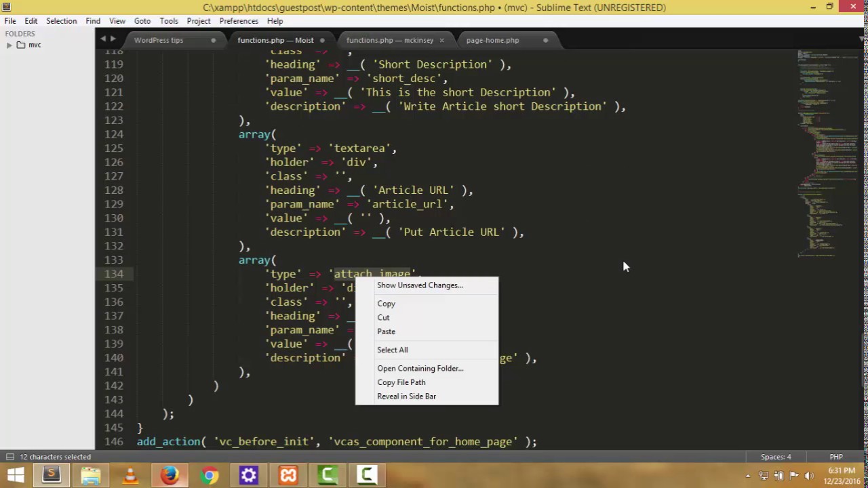Switch to functions.php — mckinsey tab

pyautogui.click(x=390, y=40)
